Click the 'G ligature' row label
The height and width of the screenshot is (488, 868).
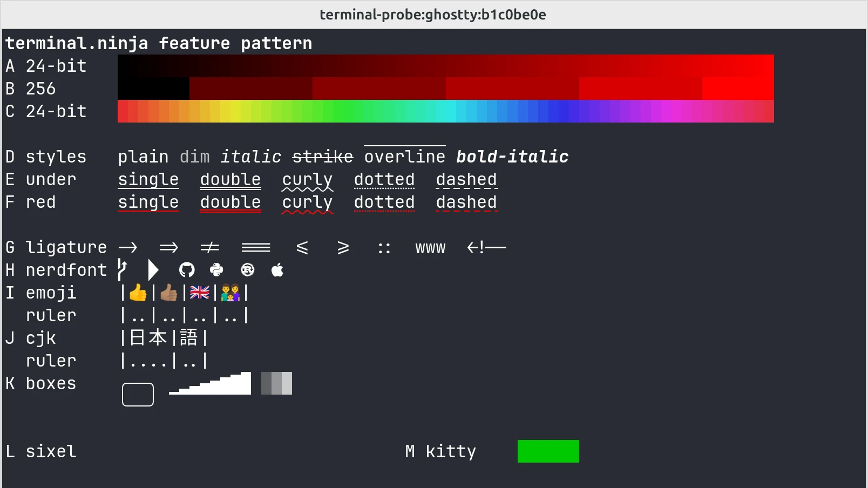[56, 247]
